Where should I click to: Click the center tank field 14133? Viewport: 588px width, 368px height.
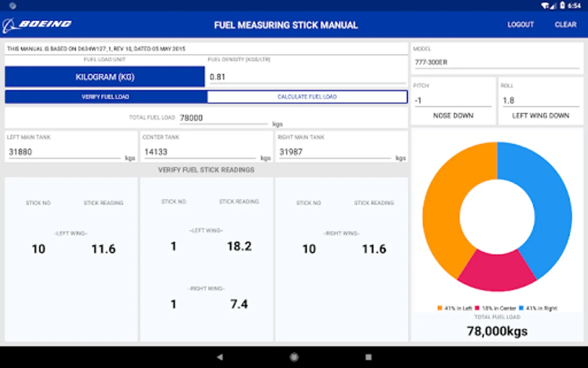[200, 152]
